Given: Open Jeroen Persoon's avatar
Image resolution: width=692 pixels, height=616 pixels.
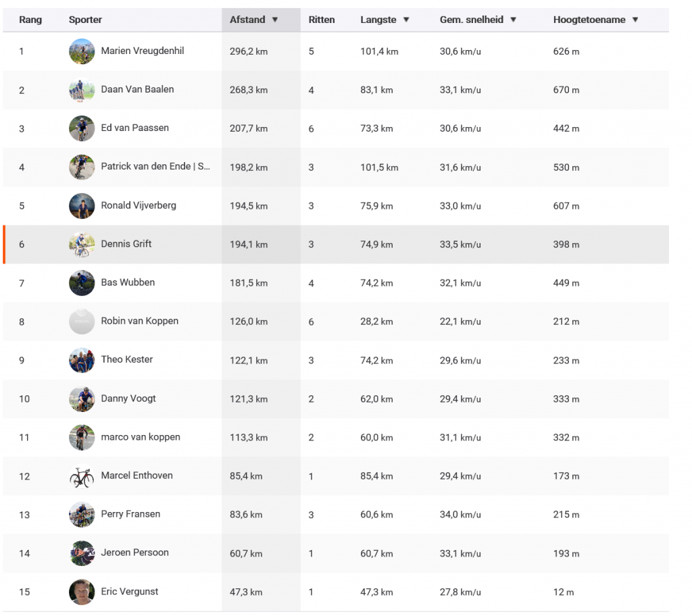Looking at the screenshot, I should click(82, 553).
